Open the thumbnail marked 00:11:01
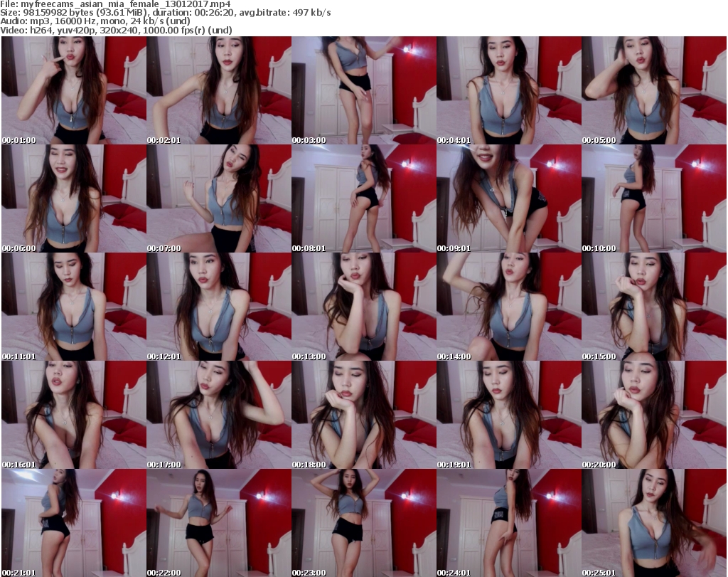 [74, 307]
